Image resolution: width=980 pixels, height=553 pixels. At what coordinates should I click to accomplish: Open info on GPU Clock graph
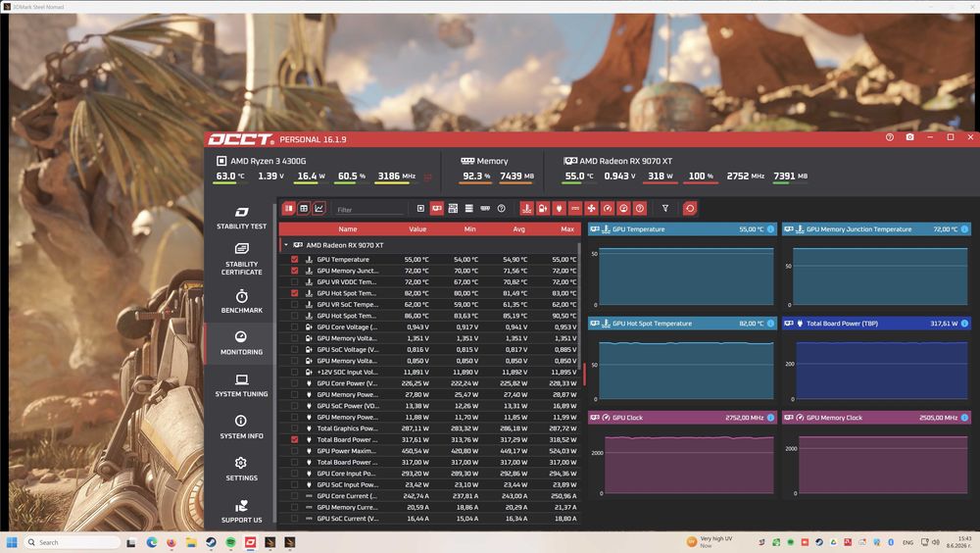[x=770, y=418]
